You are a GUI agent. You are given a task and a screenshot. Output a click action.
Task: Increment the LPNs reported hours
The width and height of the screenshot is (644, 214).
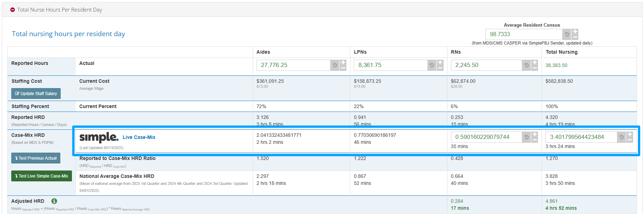point(440,62)
